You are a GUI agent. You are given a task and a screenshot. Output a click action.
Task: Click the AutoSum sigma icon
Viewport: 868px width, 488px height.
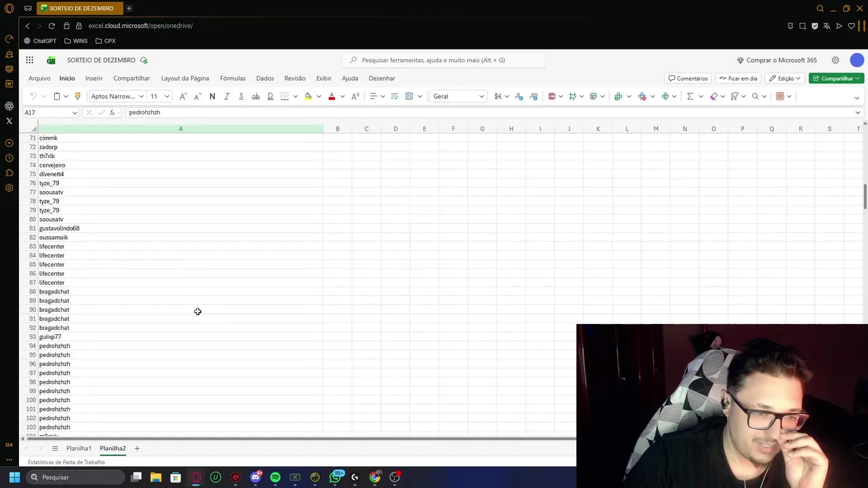(x=690, y=96)
